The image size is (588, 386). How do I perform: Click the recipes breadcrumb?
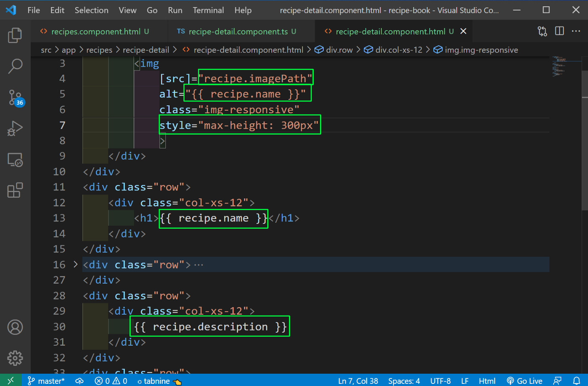[x=99, y=50]
